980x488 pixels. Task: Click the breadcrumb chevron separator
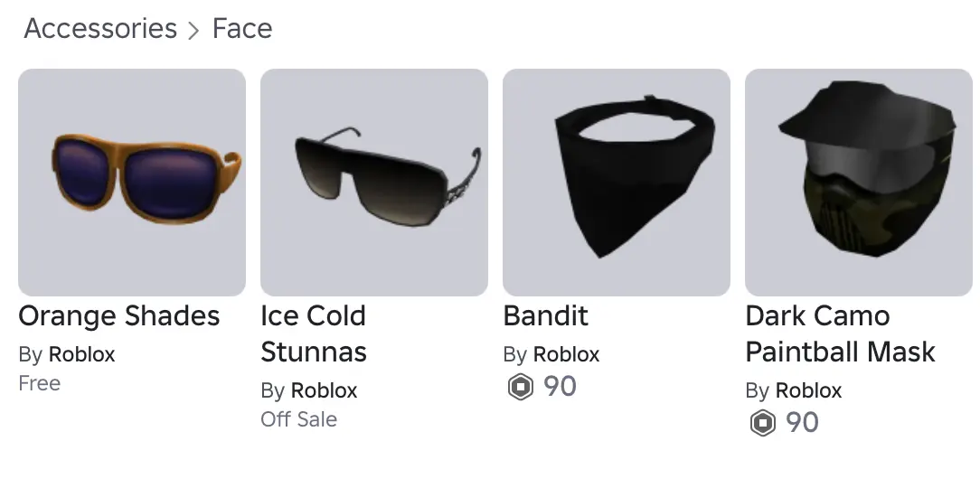coord(193,31)
